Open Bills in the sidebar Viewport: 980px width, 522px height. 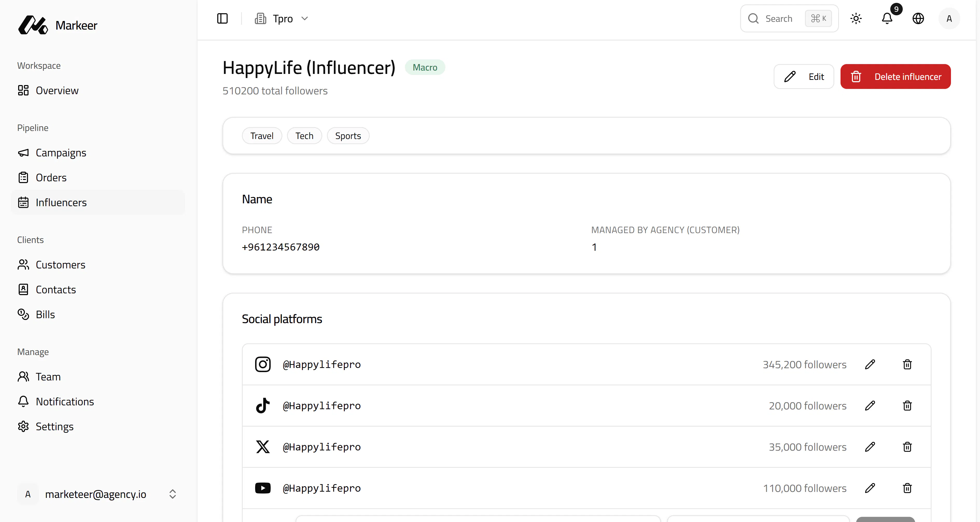click(98, 314)
